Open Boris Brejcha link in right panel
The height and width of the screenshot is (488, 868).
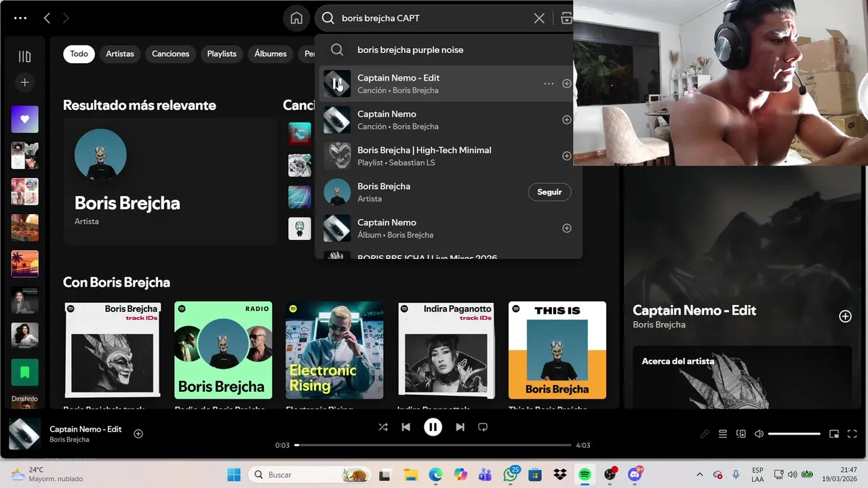(659, 325)
